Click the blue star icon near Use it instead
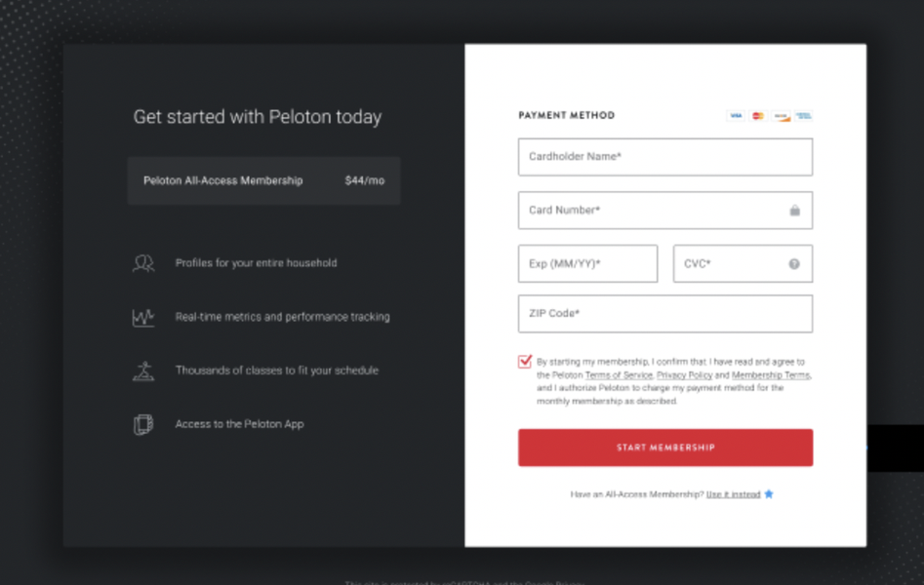The height and width of the screenshot is (585, 924). tap(769, 494)
